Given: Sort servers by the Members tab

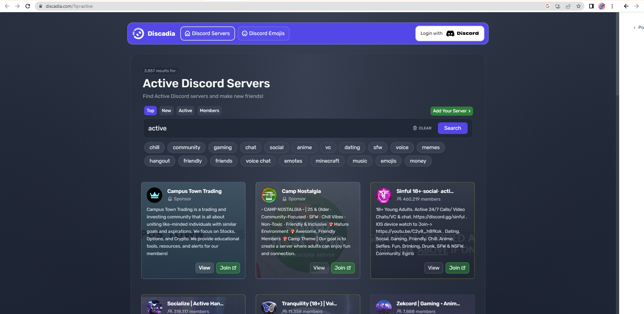Looking at the screenshot, I should tap(209, 110).
